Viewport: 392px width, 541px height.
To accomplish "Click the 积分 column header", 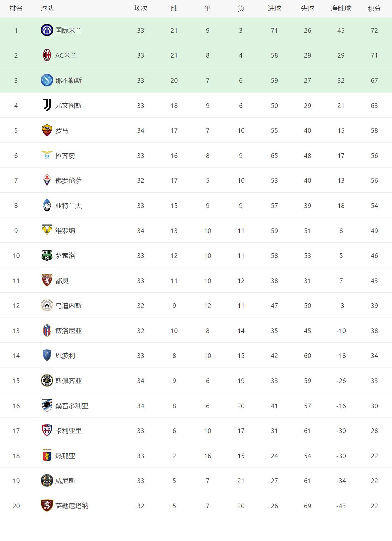I will [374, 9].
